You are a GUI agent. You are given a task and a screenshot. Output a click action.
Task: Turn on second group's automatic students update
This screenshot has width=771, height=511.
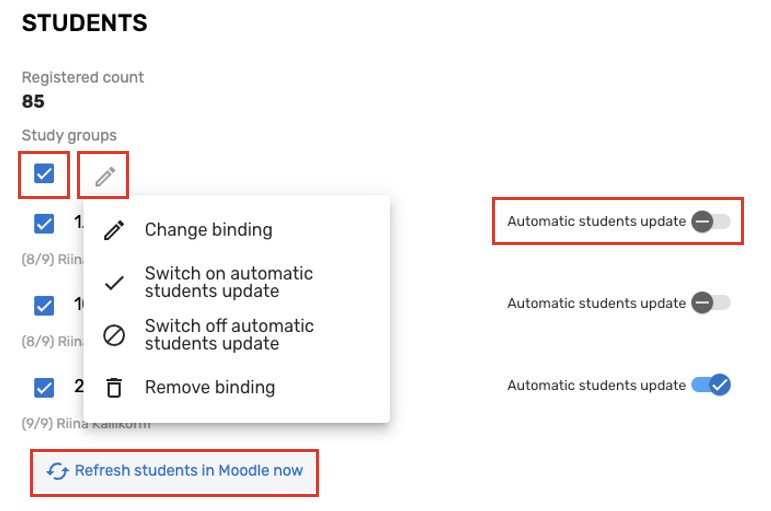coord(711,302)
